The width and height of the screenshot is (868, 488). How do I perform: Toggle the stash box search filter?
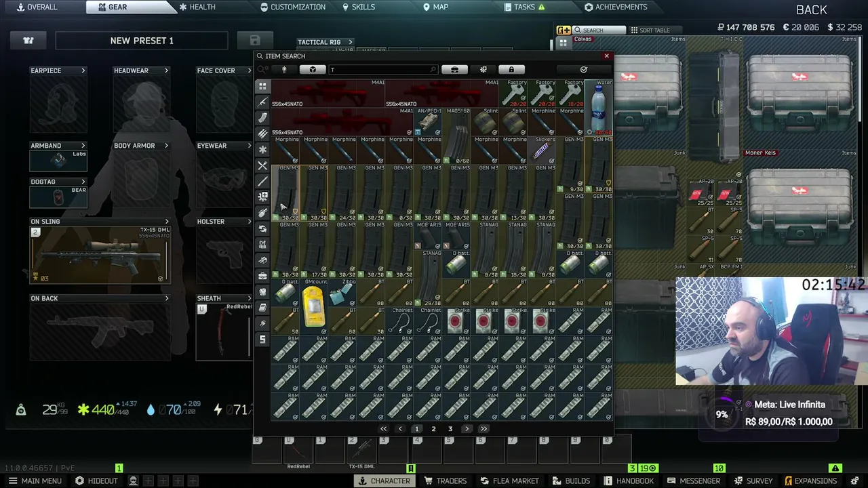[313, 70]
